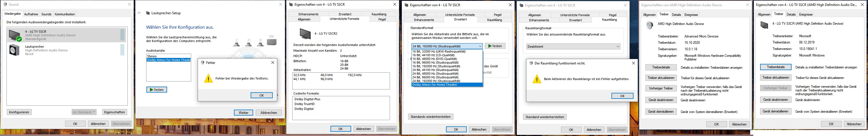Image resolution: width=868 pixels, height=136 pixels.
Task: Click the TV icon beside 4 - LG TV SSCR2
Action: [305, 34]
